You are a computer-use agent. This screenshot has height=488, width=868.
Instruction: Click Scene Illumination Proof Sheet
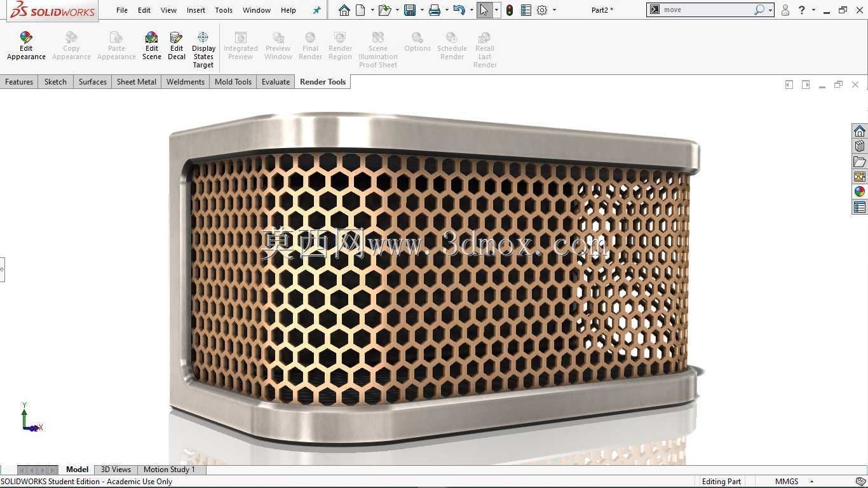(378, 50)
